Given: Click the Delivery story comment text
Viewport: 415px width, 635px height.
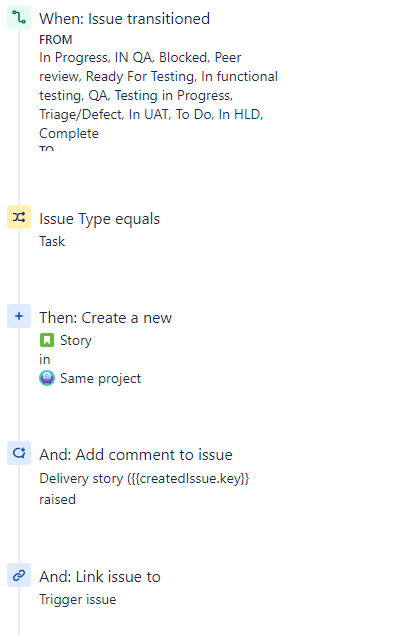Looking at the screenshot, I should [144, 489].
